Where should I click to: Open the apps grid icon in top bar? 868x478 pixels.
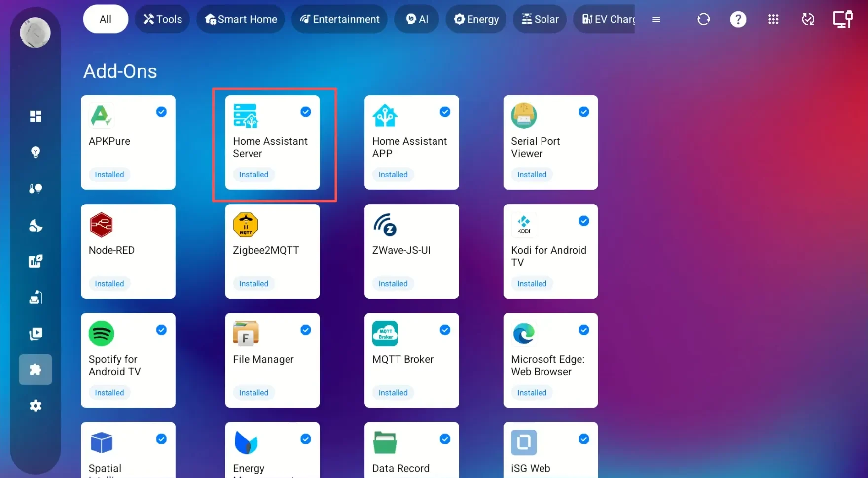tap(773, 19)
